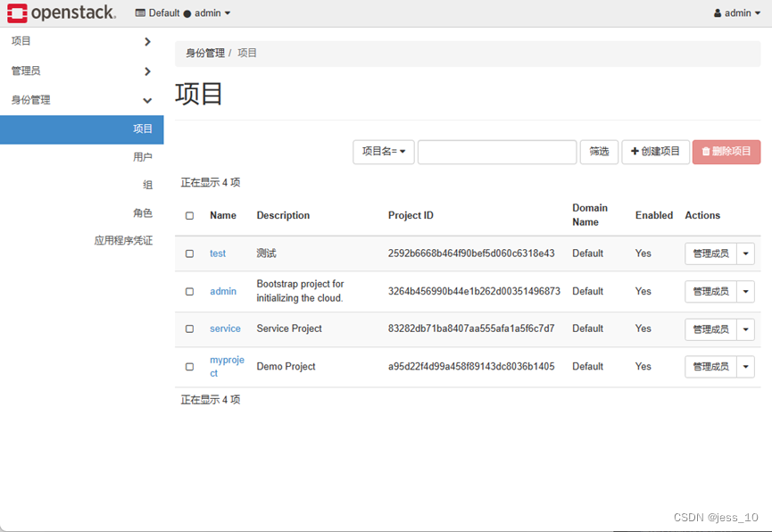Open the admin user menu
The width and height of the screenshot is (772, 532).
[737, 12]
